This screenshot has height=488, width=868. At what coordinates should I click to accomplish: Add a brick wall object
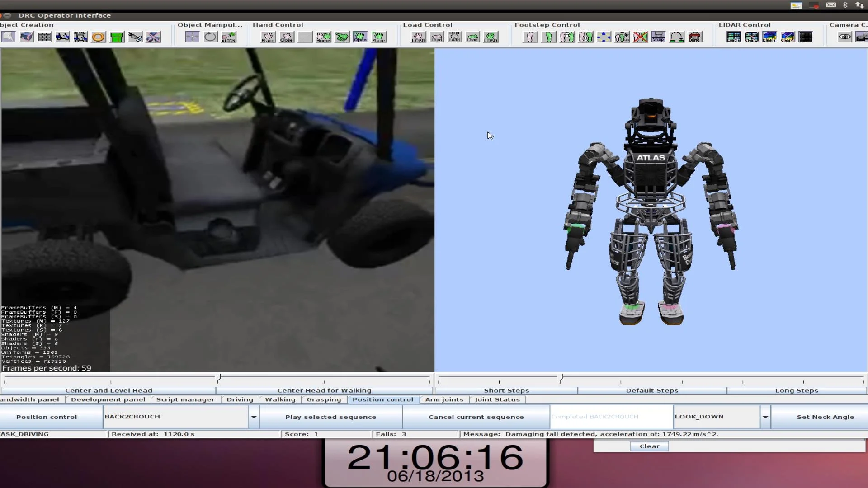(44, 37)
